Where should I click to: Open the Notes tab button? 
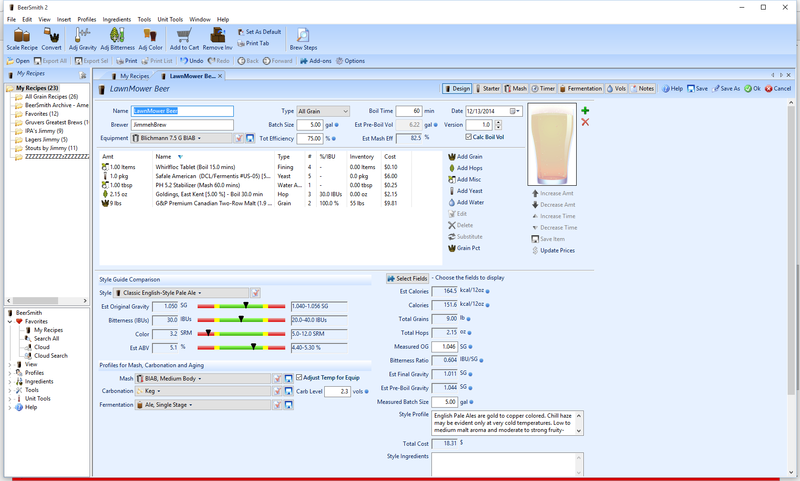pos(642,88)
